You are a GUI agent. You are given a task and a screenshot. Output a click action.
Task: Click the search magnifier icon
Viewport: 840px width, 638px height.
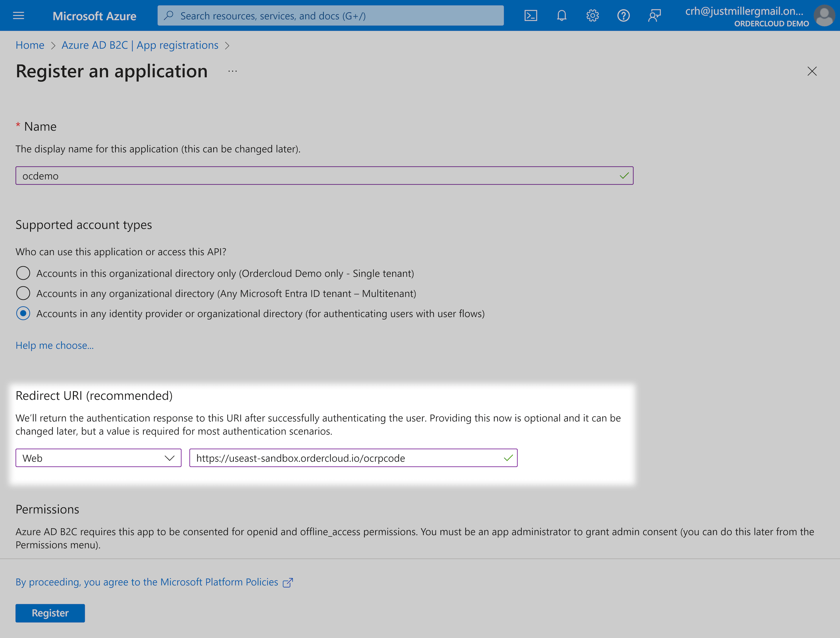(x=168, y=15)
